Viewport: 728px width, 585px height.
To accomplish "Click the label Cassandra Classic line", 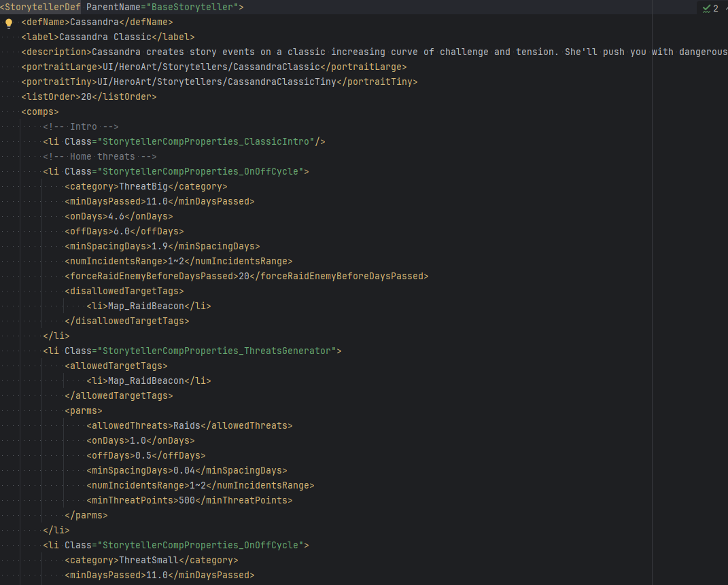I will (x=108, y=37).
